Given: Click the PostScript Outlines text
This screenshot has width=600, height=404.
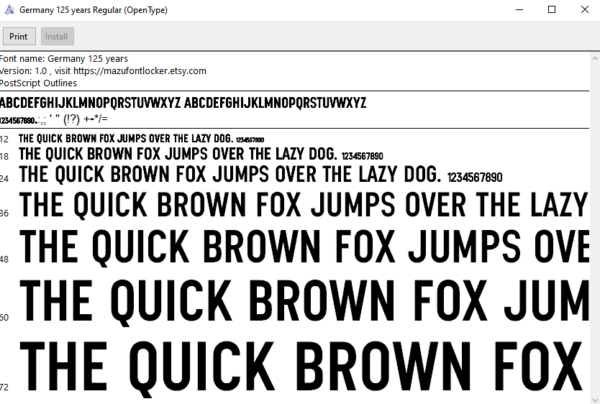Looking at the screenshot, I should pos(38,83).
